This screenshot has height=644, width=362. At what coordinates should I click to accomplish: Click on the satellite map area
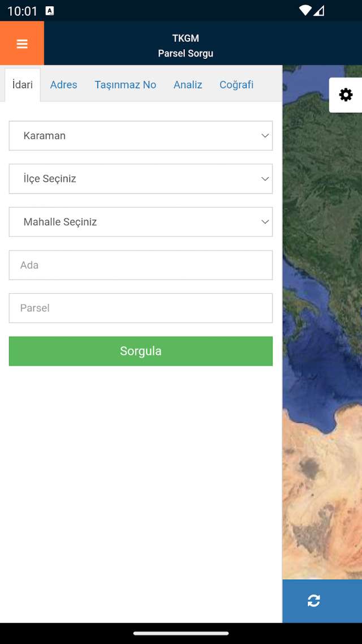pos(322,329)
